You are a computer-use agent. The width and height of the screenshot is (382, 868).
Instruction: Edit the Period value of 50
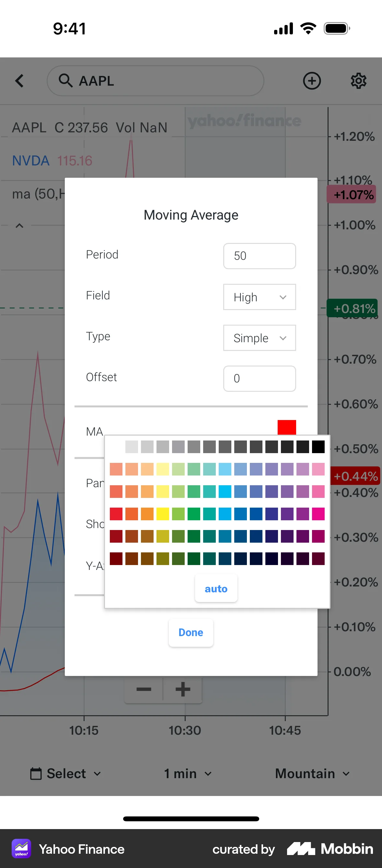(259, 256)
